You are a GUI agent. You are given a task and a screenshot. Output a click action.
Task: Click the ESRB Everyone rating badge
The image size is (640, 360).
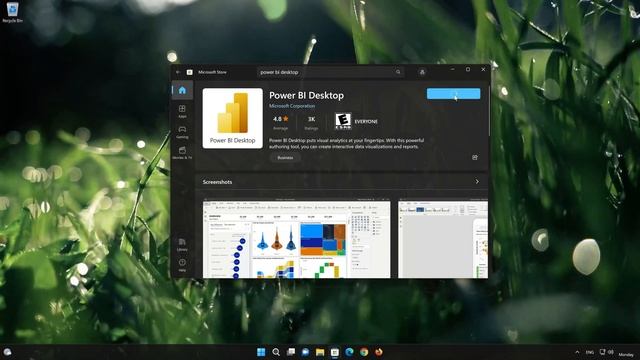point(343,121)
